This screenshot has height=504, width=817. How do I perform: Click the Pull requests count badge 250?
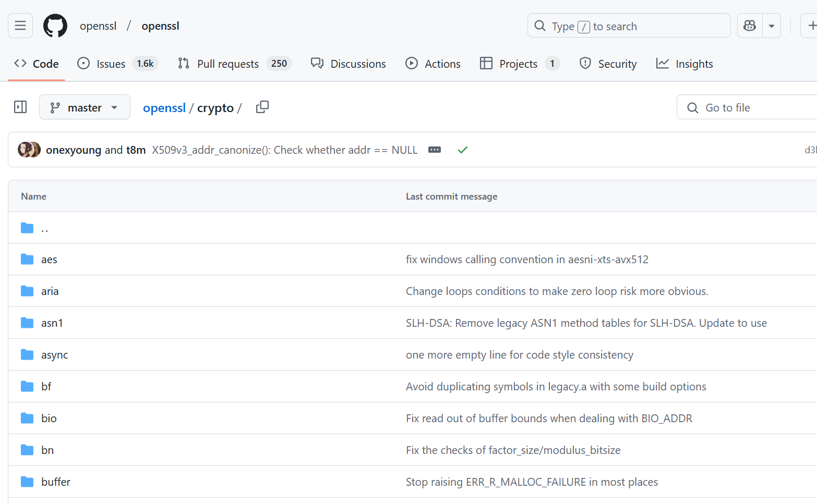click(x=279, y=64)
